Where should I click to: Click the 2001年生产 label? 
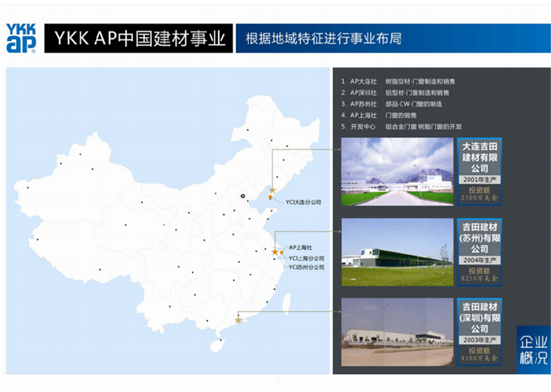click(x=479, y=179)
